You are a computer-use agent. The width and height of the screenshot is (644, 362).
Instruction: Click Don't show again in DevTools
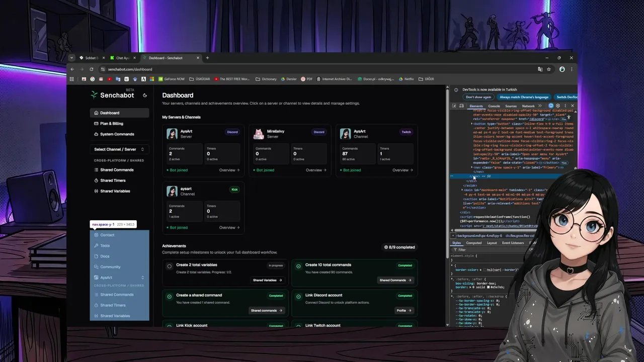tap(478, 97)
